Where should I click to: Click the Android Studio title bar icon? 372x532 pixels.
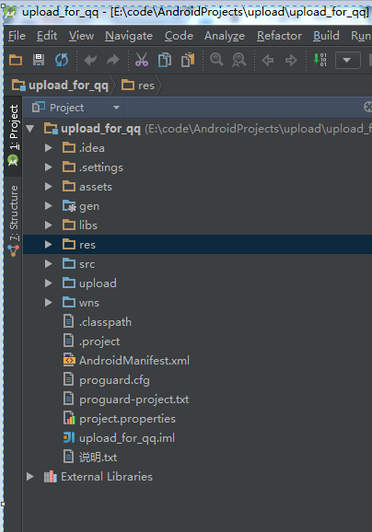pyautogui.click(x=11, y=13)
